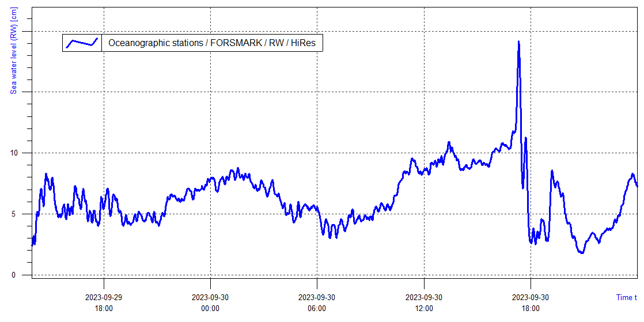Click the 'Time t' x-axis label

pos(626,298)
